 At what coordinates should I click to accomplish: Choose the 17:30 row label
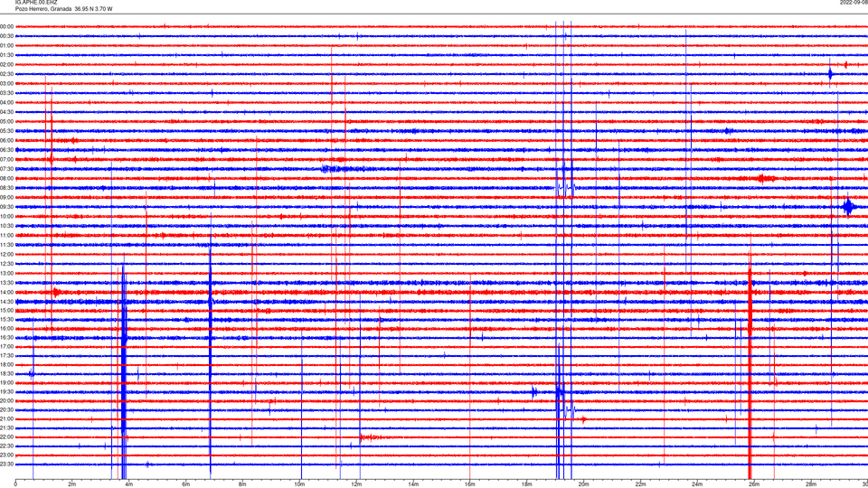coord(6,356)
